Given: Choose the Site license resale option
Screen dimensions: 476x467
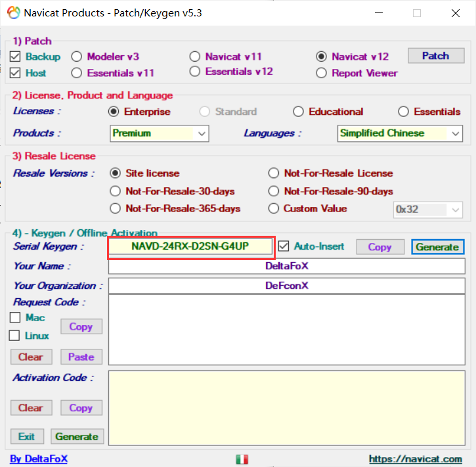Looking at the screenshot, I should point(116,173).
